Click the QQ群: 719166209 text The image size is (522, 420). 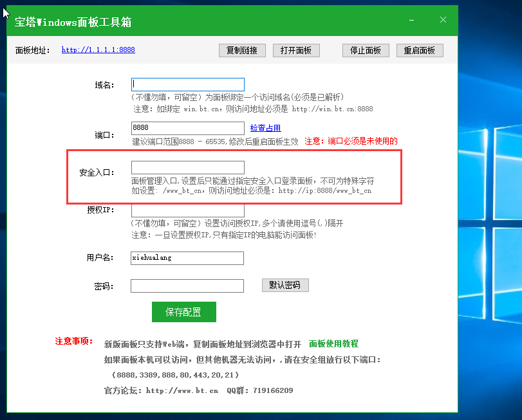(259, 391)
